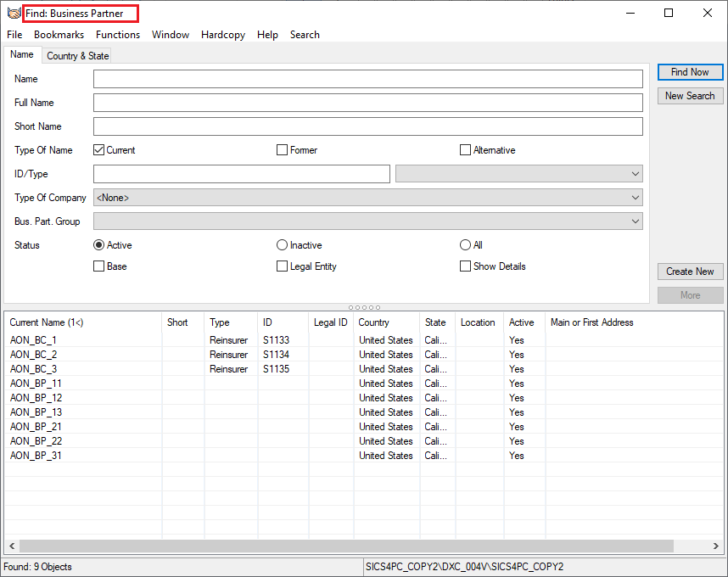Select the Inactive status radio button
This screenshot has width=728, height=577.
tap(283, 245)
